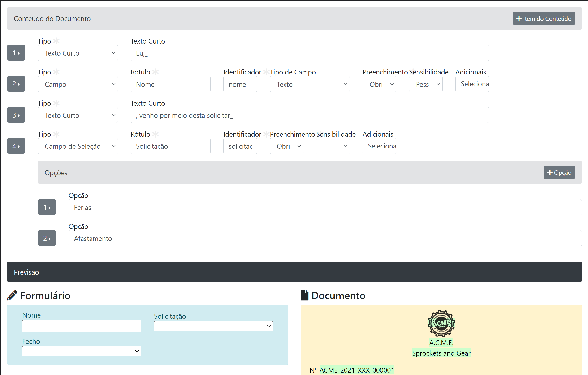The width and height of the screenshot is (588, 375).
Task: Click the ACME logo in Documento preview
Action: 441,323
